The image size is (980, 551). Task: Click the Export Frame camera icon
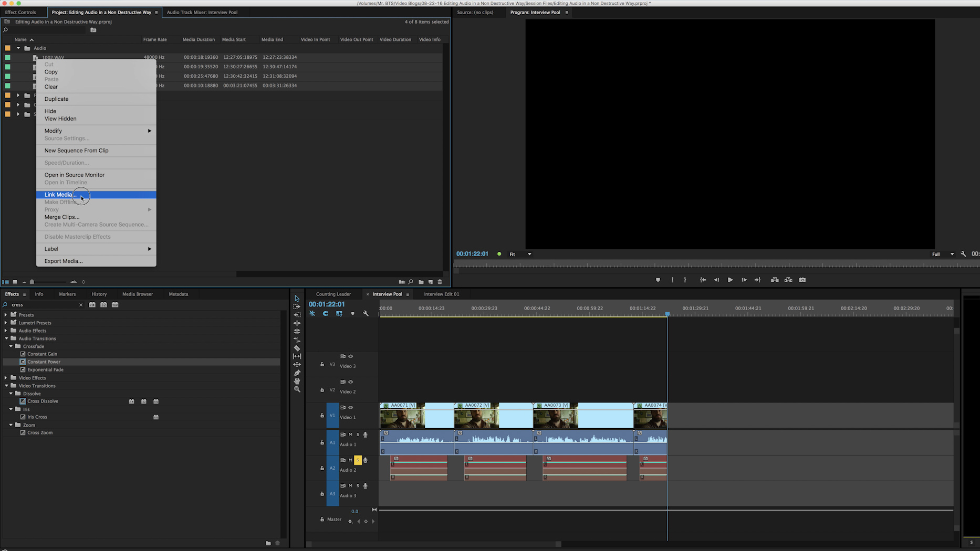802,280
